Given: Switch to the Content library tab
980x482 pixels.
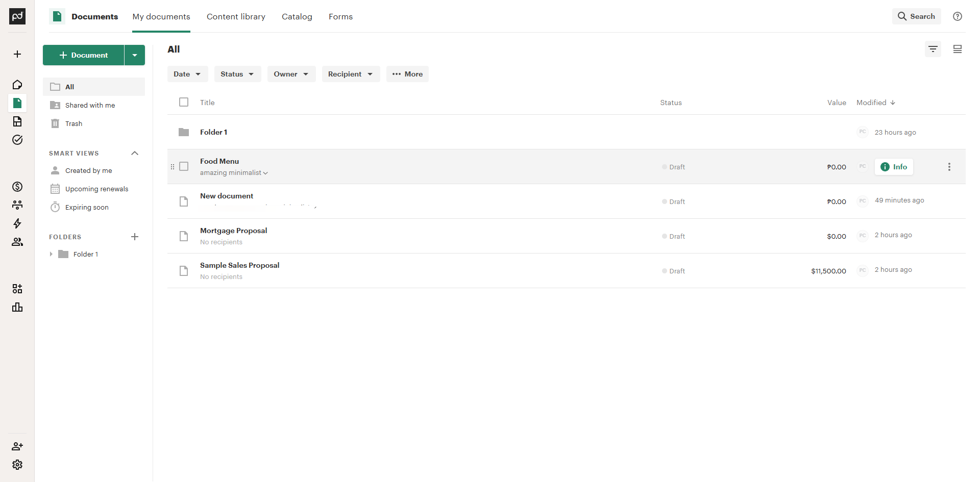Looking at the screenshot, I should 236,16.
